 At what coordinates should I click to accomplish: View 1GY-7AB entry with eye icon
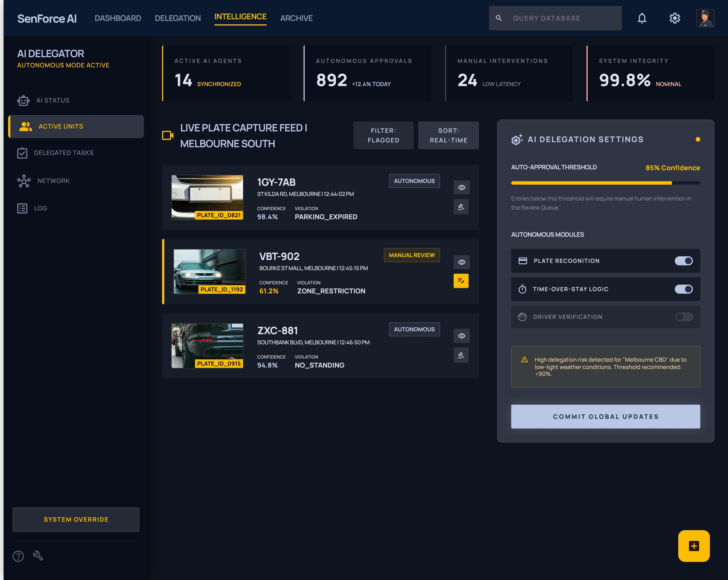(x=462, y=188)
